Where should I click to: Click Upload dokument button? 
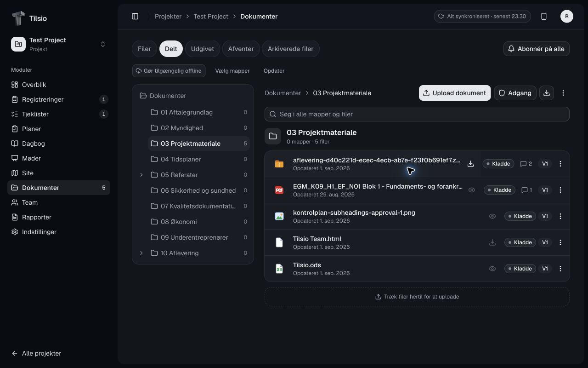tap(455, 93)
